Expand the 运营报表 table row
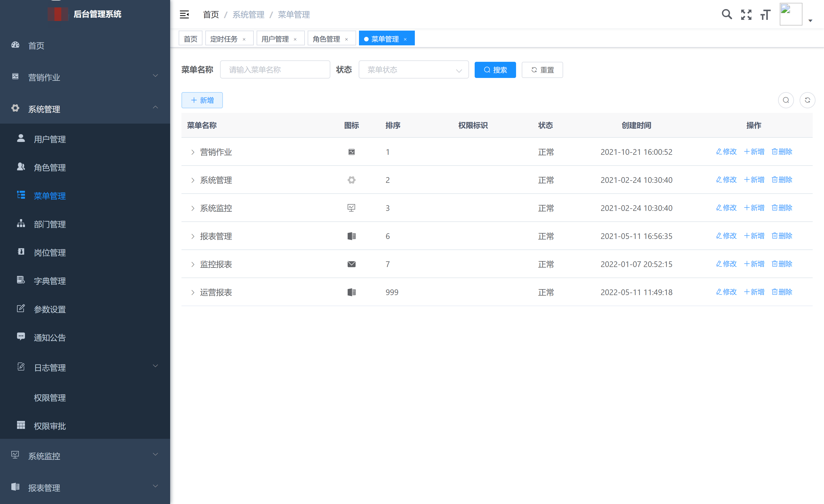Image resolution: width=824 pixels, height=504 pixels. pyautogui.click(x=193, y=293)
